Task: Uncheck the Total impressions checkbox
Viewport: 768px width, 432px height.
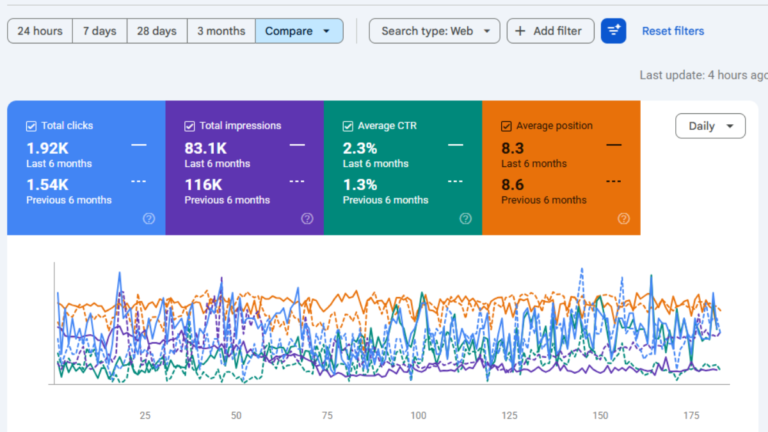Action: 190,126
